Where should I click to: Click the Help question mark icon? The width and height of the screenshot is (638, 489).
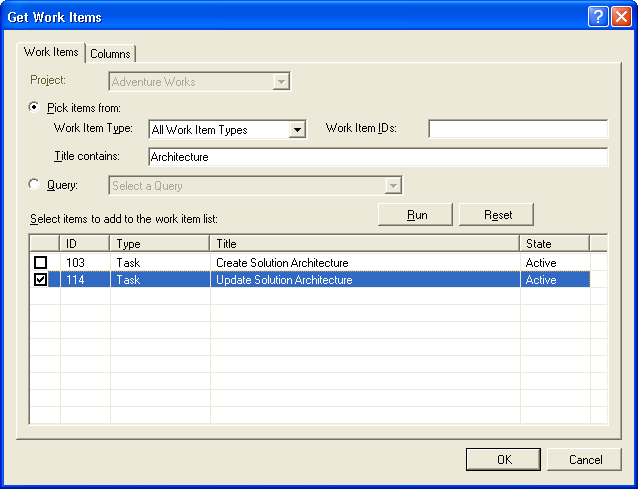(x=598, y=17)
